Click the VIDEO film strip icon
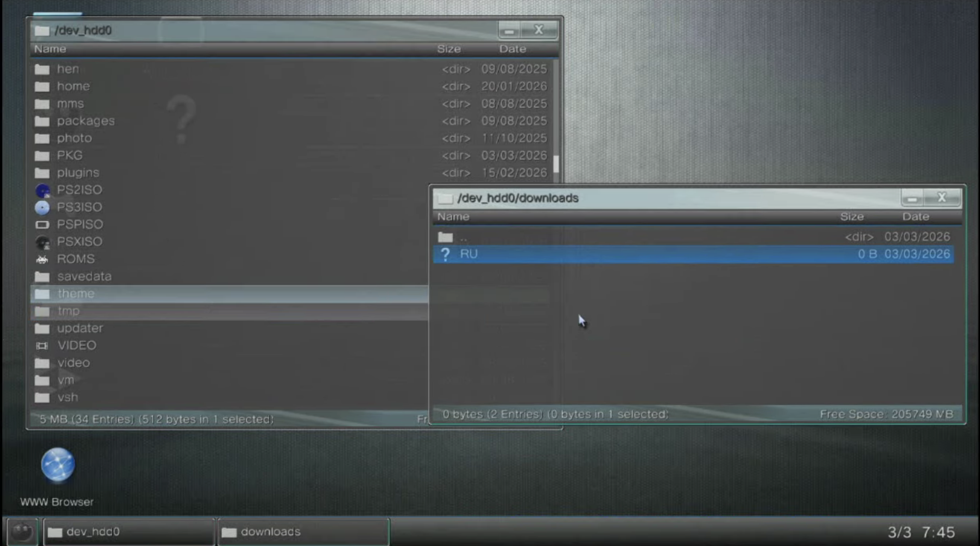The height and width of the screenshot is (546, 980). (x=42, y=346)
